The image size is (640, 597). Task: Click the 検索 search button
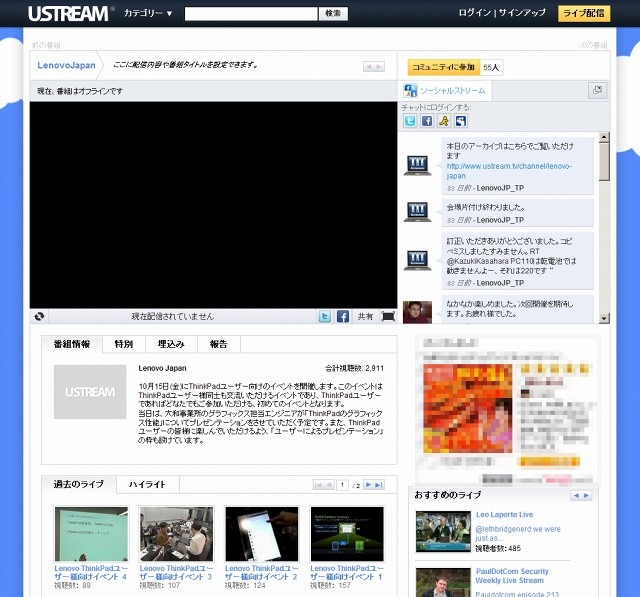pyautogui.click(x=333, y=14)
